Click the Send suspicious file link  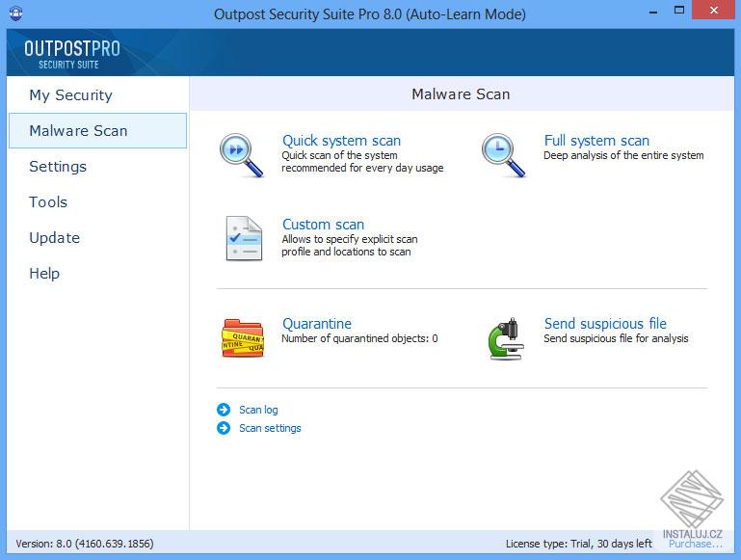(x=605, y=324)
